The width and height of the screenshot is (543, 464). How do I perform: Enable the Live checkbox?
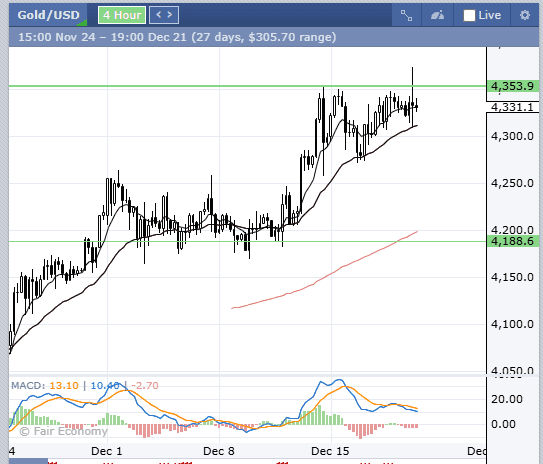pos(469,16)
